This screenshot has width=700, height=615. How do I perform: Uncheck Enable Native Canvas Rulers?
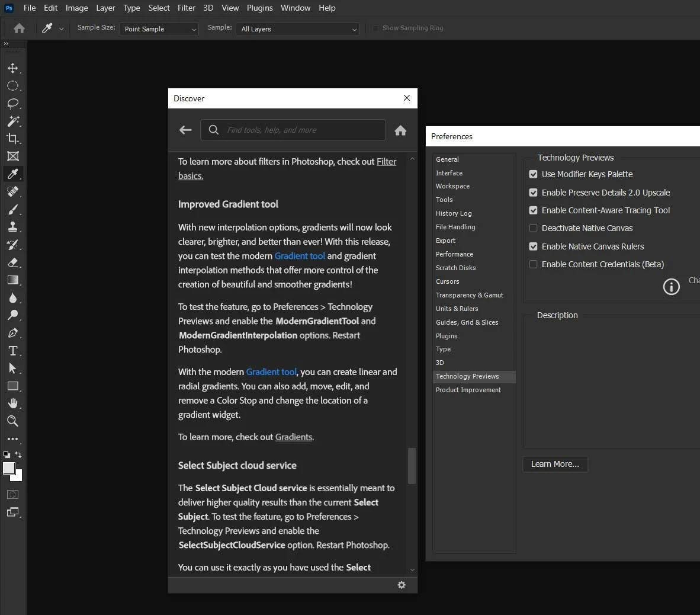(533, 246)
